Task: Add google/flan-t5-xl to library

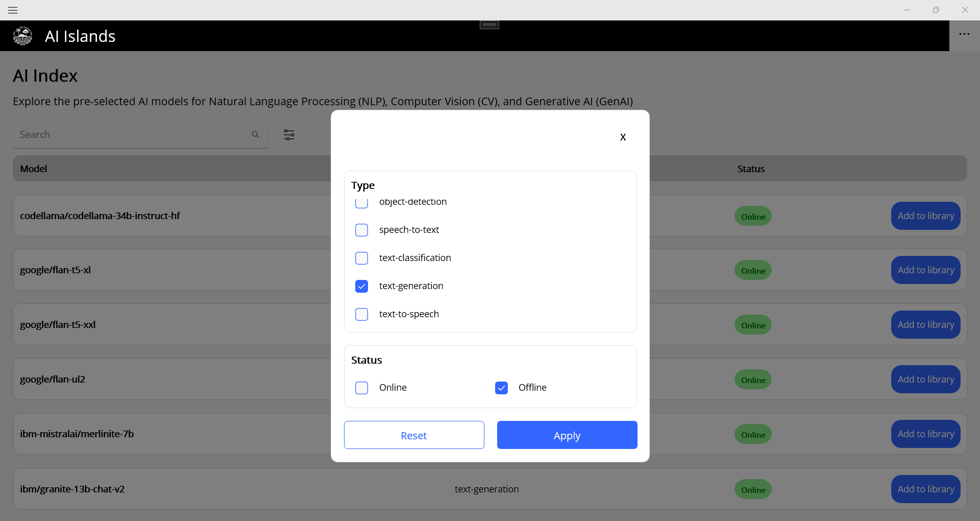Action: coord(926,270)
